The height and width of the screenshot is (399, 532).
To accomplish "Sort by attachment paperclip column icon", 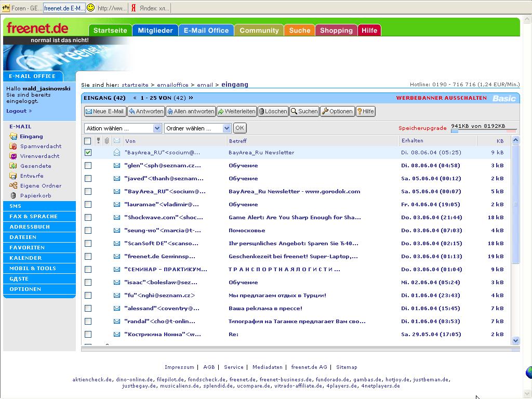I will pos(107,140).
